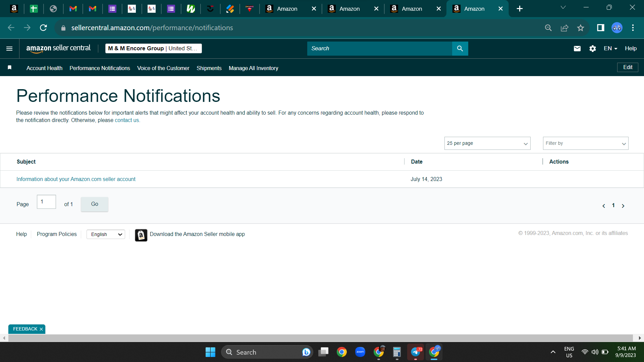Viewport: 644px width, 362px height.
Task: View the site lock info icon
Action: click(63, 28)
